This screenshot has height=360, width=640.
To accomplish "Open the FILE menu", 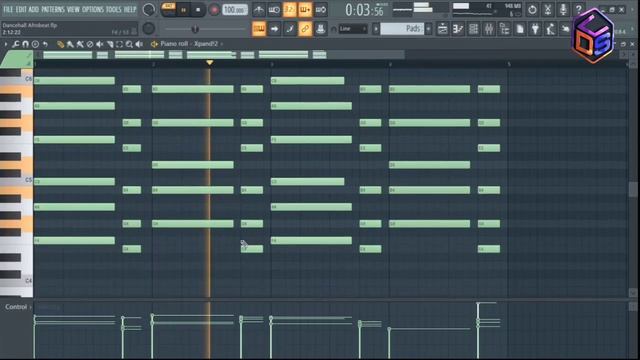I will (8, 9).
